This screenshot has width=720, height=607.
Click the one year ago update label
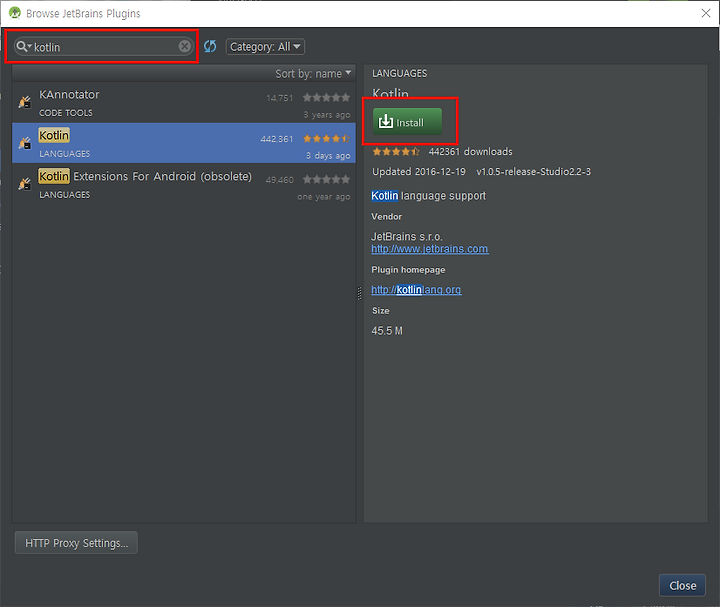click(x=323, y=197)
